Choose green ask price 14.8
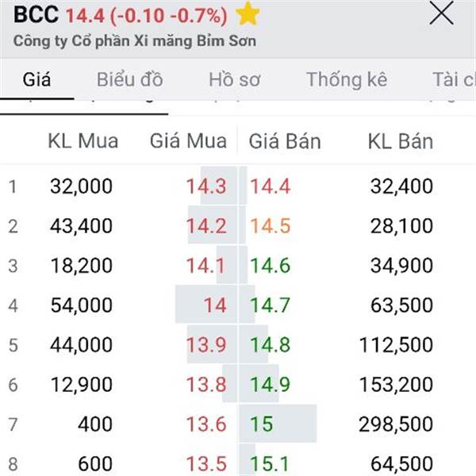 (271, 345)
